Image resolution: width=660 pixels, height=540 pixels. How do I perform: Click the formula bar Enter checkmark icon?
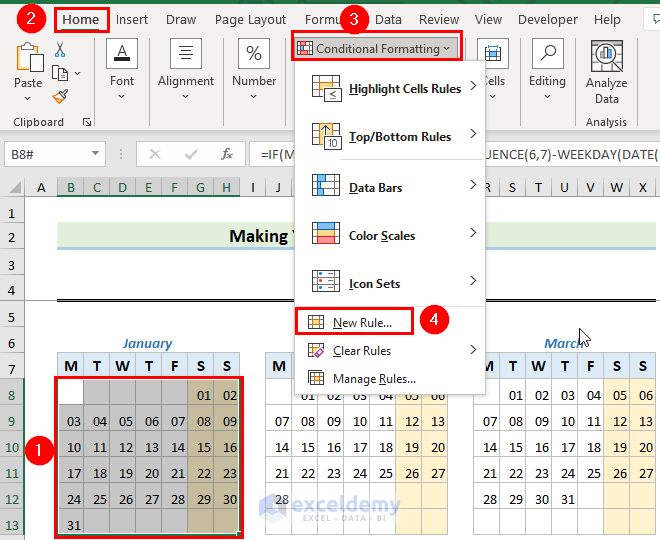point(191,154)
